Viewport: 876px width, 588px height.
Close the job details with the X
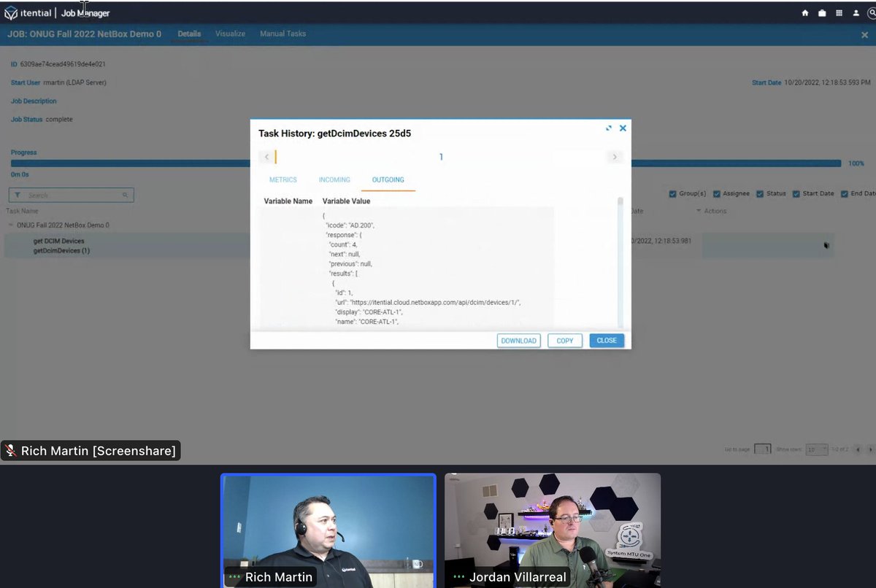click(x=864, y=34)
